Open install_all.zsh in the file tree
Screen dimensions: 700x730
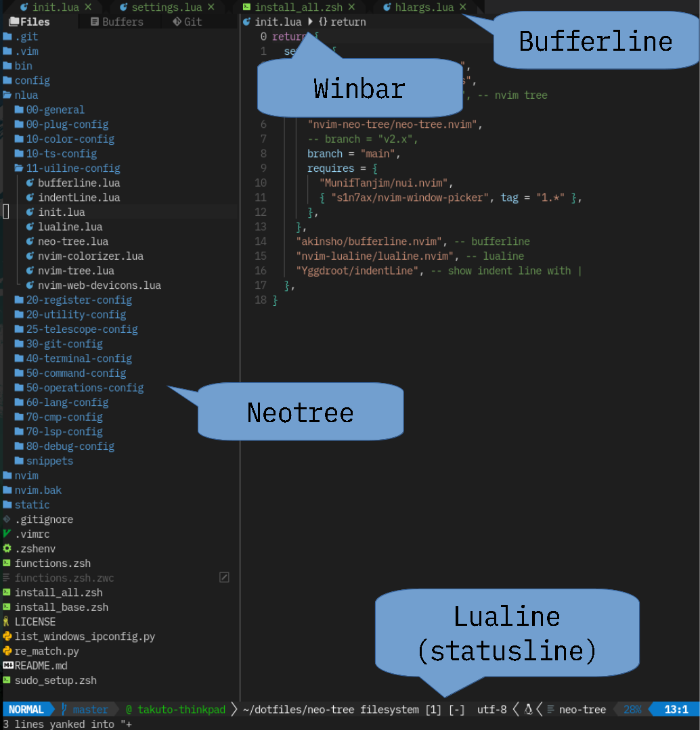tap(58, 592)
